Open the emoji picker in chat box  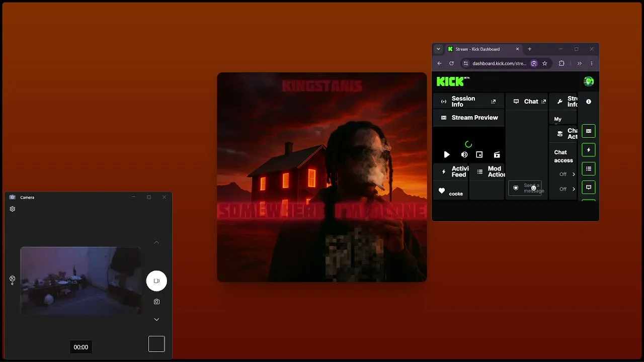click(x=534, y=188)
